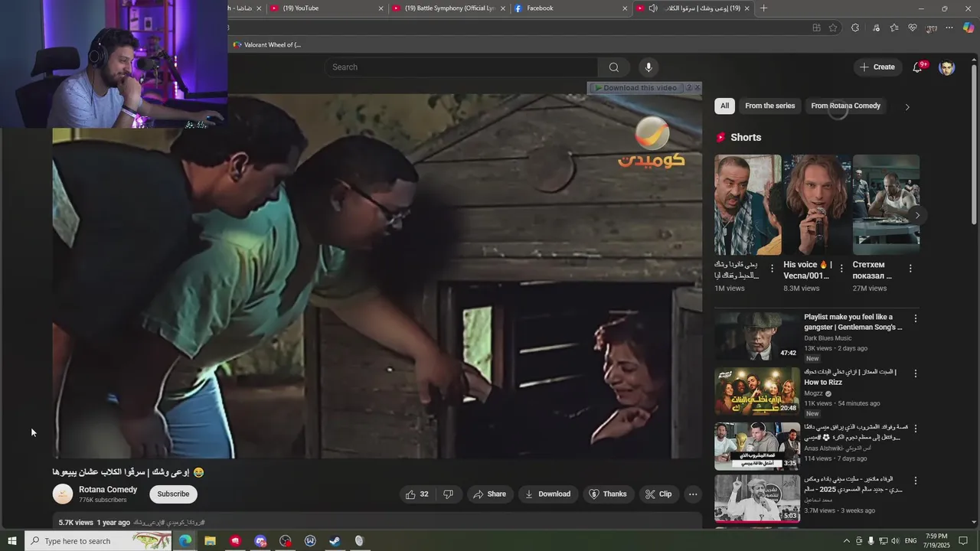Open the Edge Copilot icon
Screen dimensions: 980x551
click(969, 28)
